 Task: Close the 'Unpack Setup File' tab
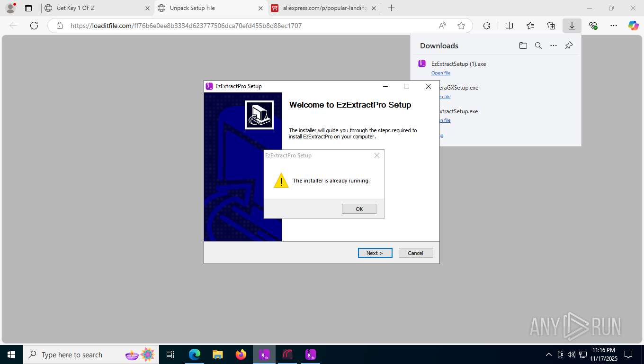click(260, 8)
